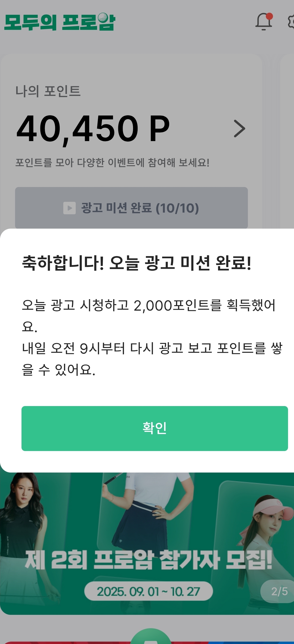The width and height of the screenshot is (294, 644).
Task: Expand point details with the right chevron
Action: 239,128
